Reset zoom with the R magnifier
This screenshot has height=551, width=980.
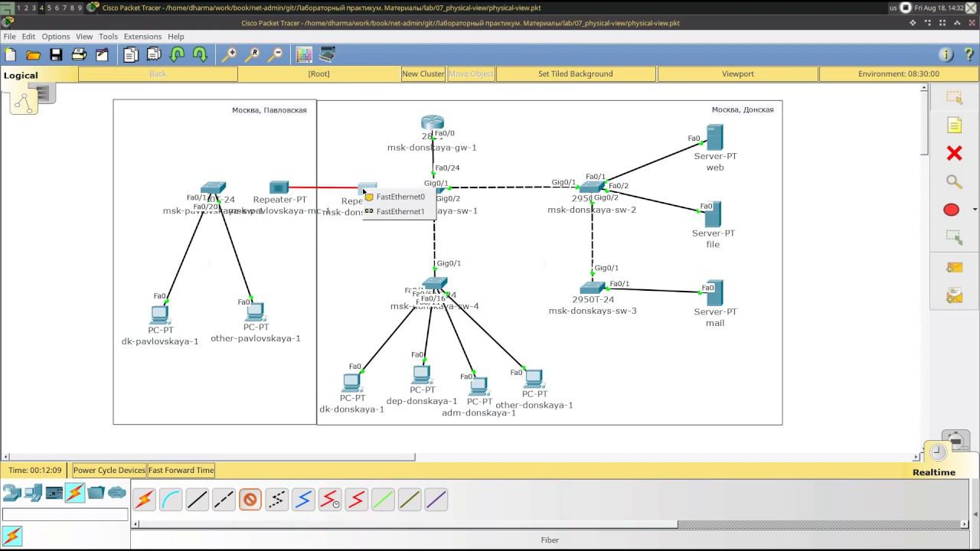(x=252, y=54)
